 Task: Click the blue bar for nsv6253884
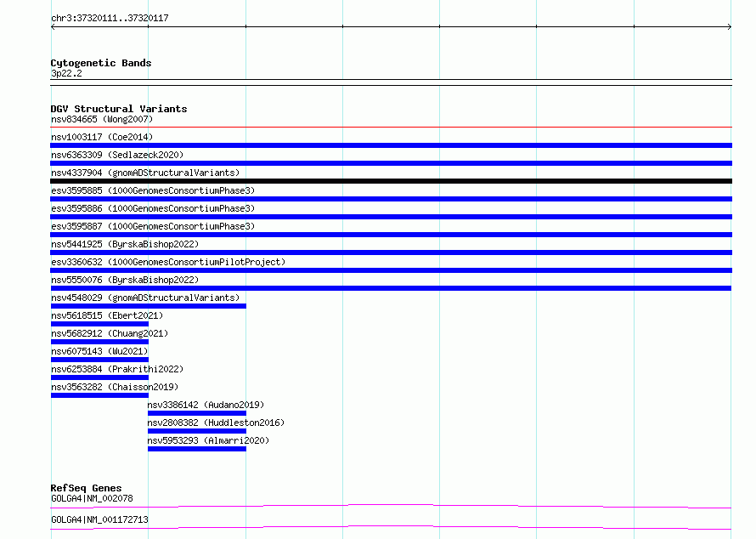(99, 377)
